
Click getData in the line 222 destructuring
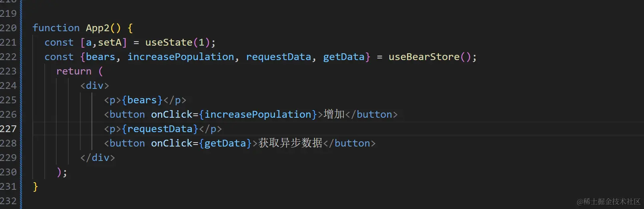point(344,57)
